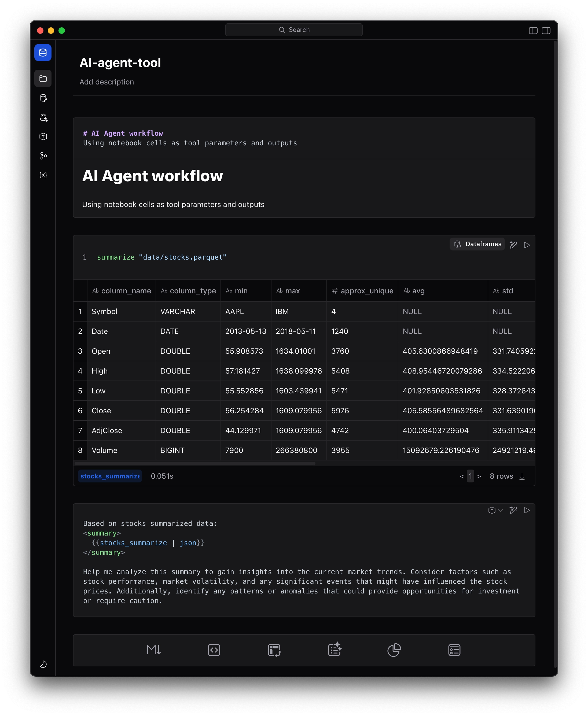Click Add description under AI-agent-tool

[107, 82]
